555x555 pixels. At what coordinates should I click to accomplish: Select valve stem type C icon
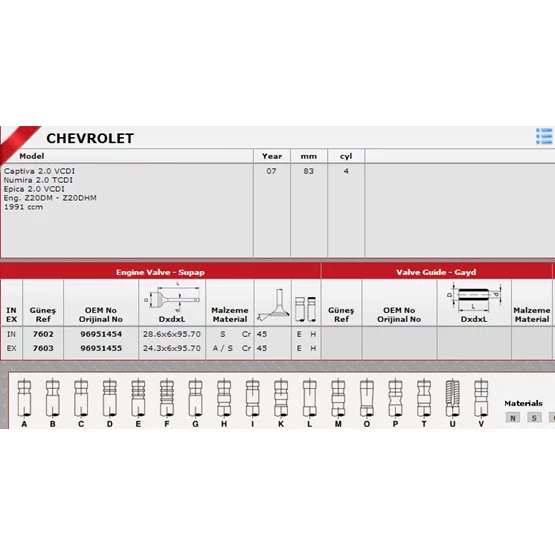pyautogui.click(x=81, y=398)
